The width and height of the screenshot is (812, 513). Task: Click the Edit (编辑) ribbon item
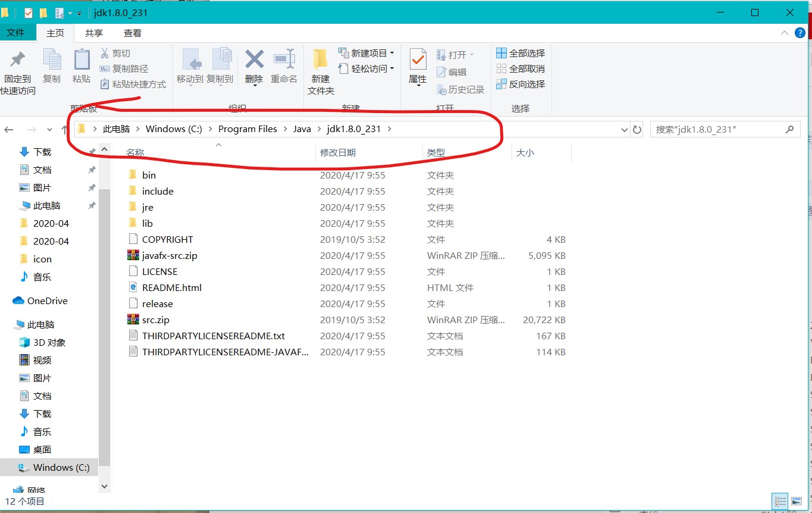[x=452, y=72]
